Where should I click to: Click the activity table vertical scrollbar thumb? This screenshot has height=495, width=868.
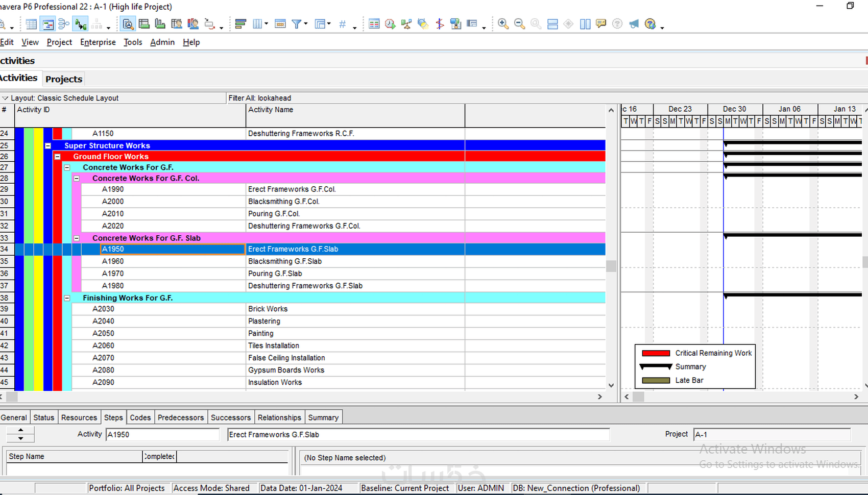pyautogui.click(x=611, y=266)
